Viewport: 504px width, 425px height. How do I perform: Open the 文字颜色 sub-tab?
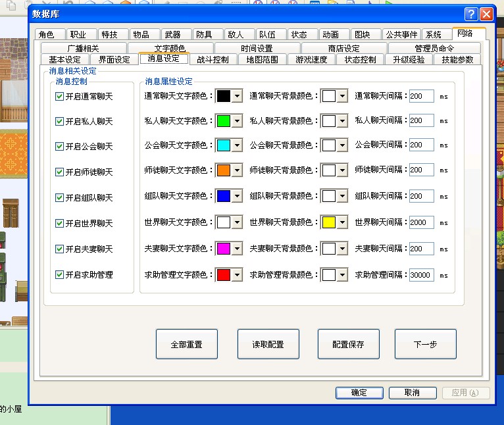pos(170,48)
